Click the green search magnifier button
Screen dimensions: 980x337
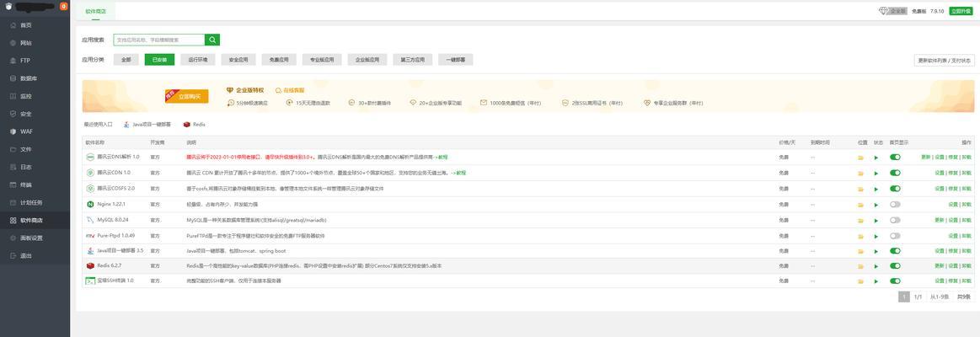click(x=212, y=40)
